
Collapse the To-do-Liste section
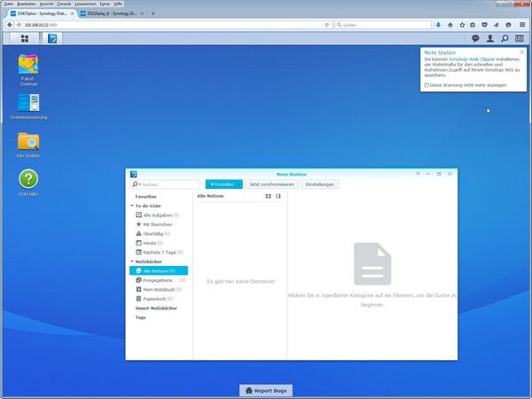132,206
